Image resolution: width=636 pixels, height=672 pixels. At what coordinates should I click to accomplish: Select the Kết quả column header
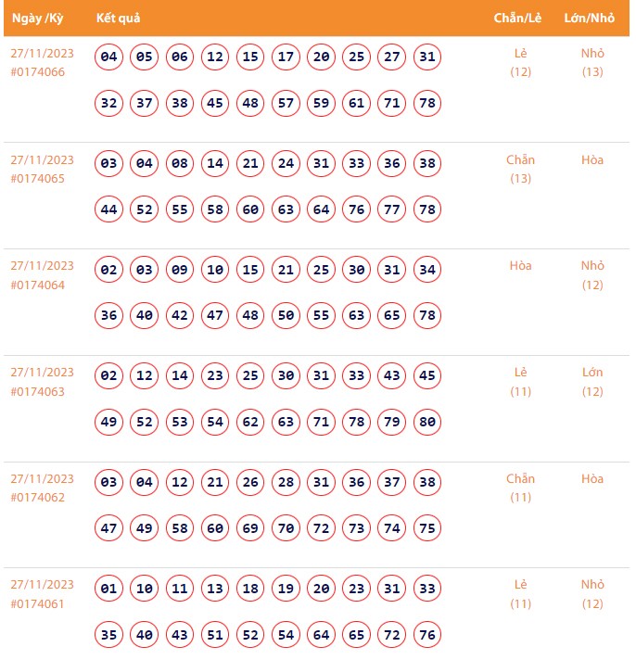(118, 19)
